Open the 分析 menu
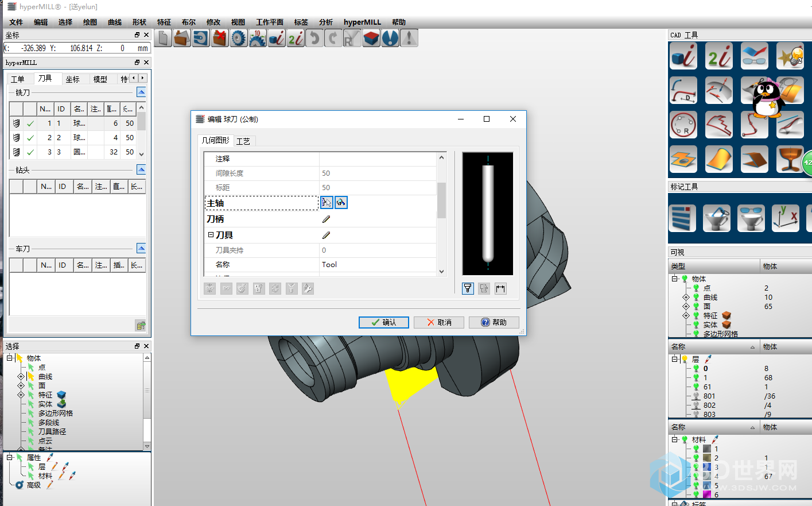Screen dimensions: 812x506 pyautogui.click(x=326, y=22)
